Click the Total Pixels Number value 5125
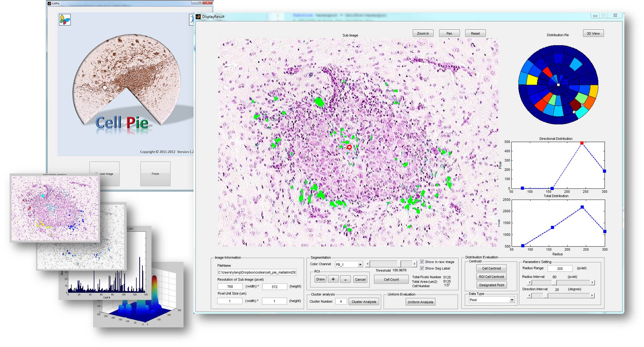Viewport: 644px width, 347px height. [447, 277]
